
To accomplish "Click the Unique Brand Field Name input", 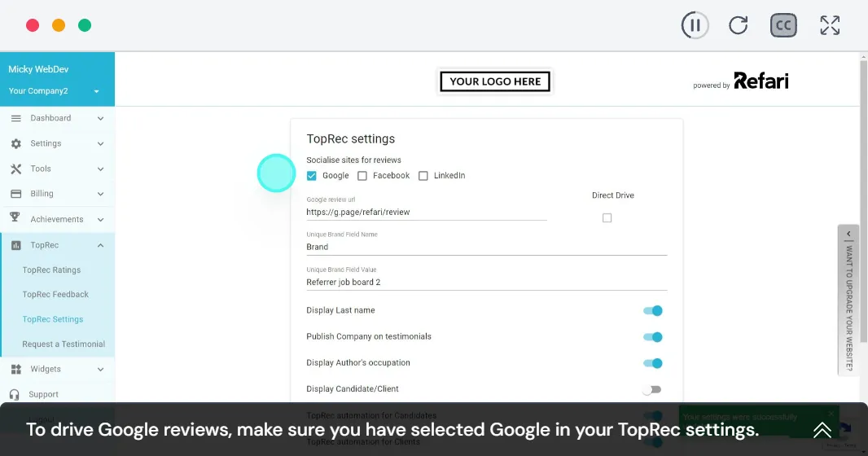I will [487, 247].
